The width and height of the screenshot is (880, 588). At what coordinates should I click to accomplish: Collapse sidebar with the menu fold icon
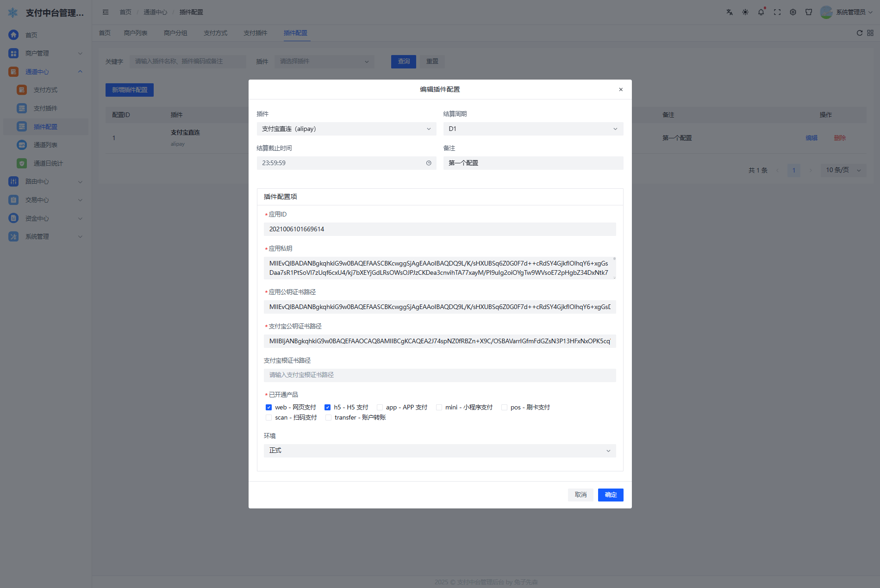pos(106,12)
